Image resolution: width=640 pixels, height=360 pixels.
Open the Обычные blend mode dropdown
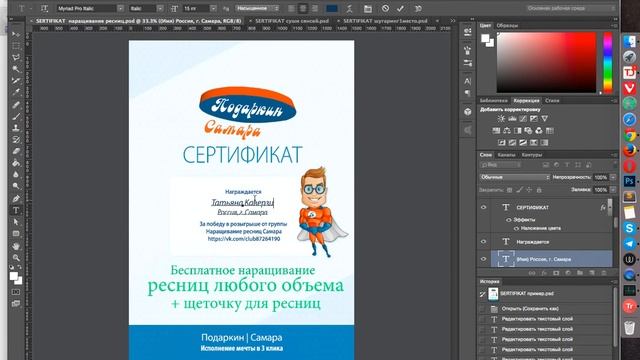pos(515,177)
